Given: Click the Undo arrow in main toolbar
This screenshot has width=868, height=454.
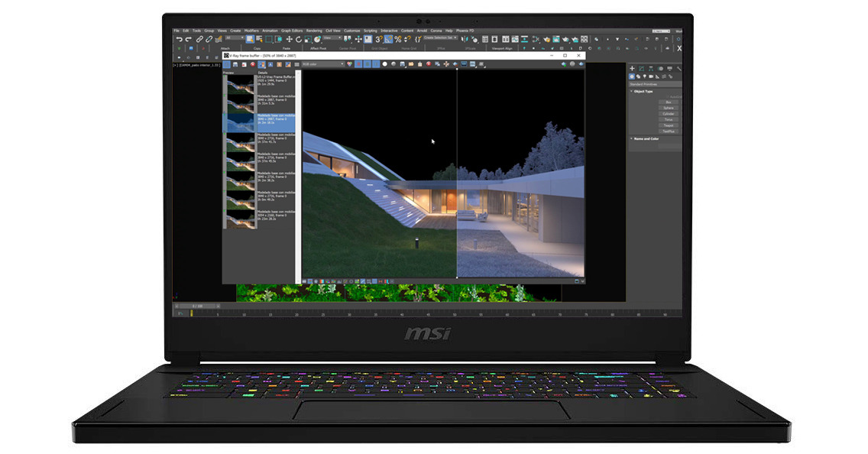Looking at the screenshot, I should click(179, 39).
